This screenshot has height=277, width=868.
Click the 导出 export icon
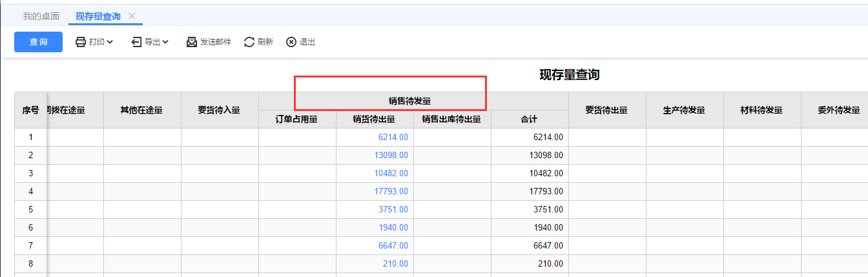point(136,42)
